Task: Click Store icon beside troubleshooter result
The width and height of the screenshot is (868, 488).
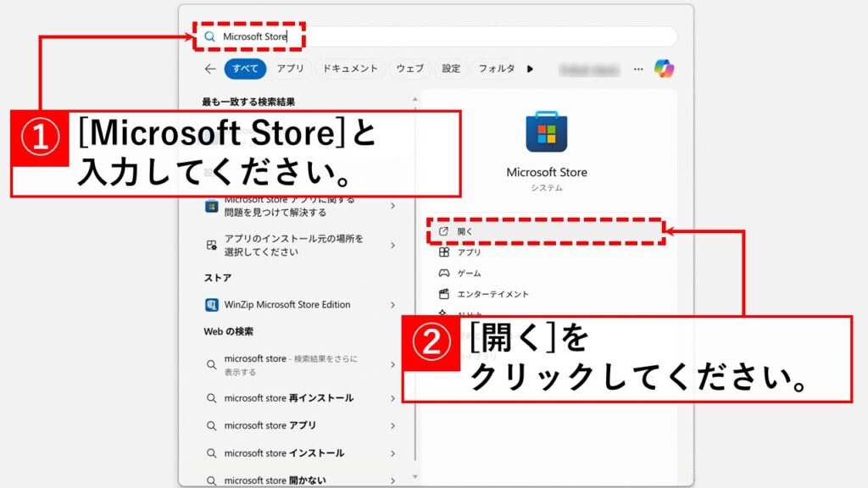Action: (211, 207)
